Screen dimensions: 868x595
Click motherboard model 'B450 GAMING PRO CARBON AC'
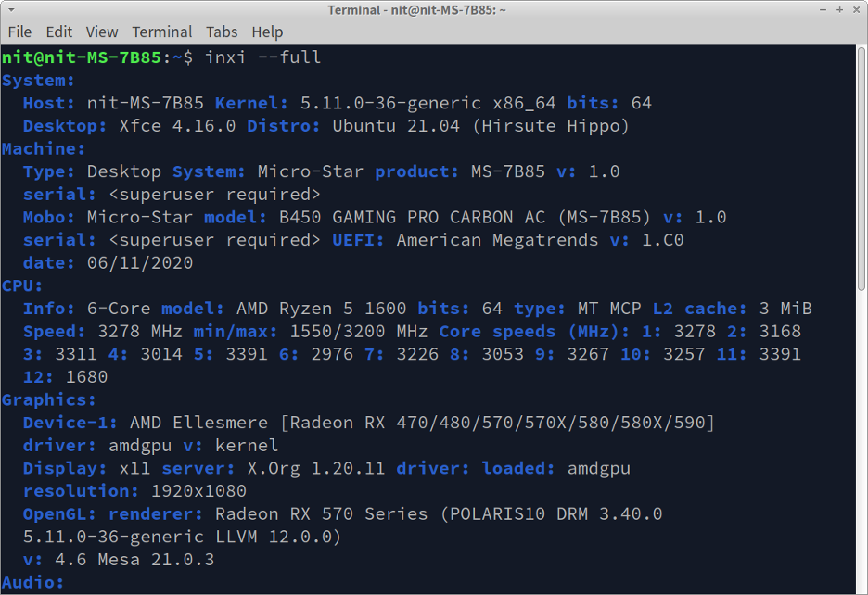(413, 218)
